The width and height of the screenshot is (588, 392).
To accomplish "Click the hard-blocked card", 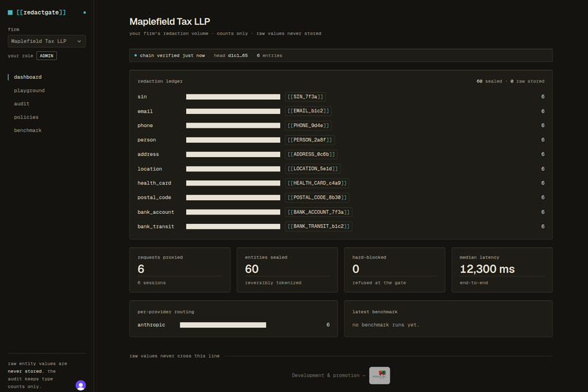I will point(395,270).
